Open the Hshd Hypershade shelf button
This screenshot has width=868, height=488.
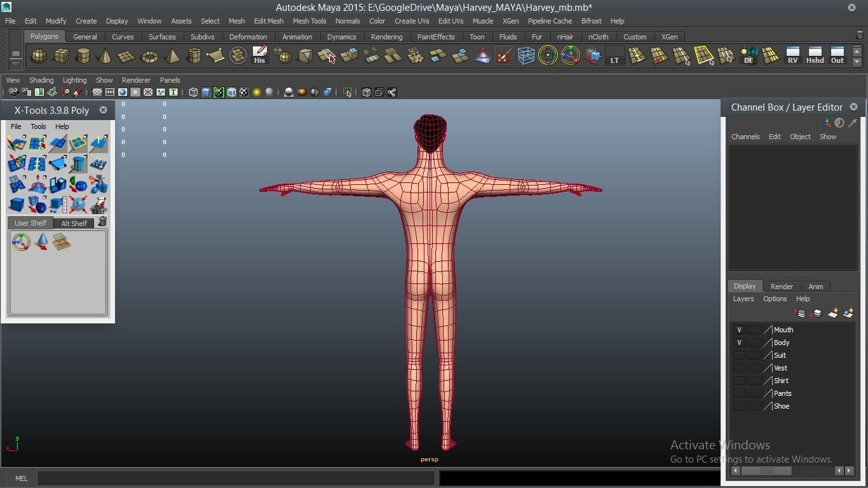pyautogui.click(x=815, y=56)
